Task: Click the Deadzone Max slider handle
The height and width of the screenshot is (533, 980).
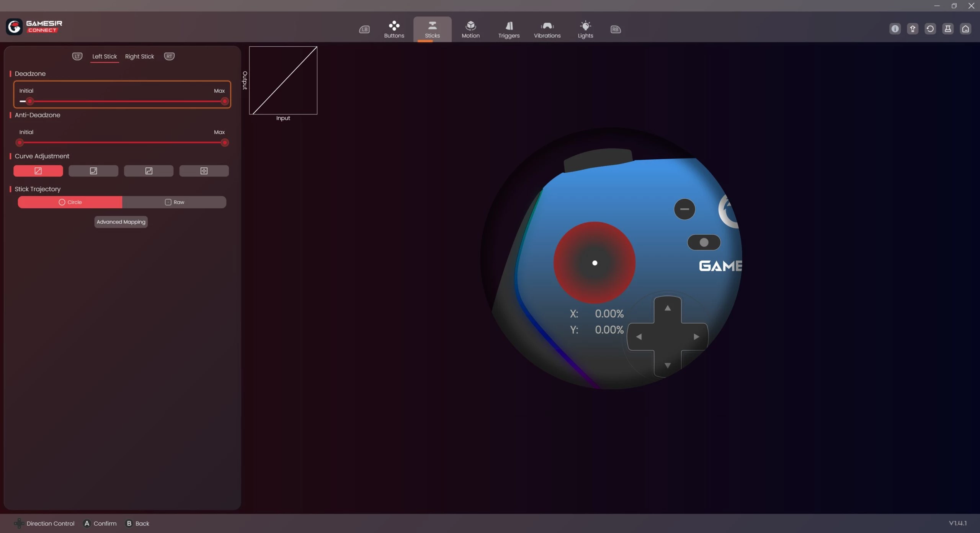Action: click(x=225, y=101)
